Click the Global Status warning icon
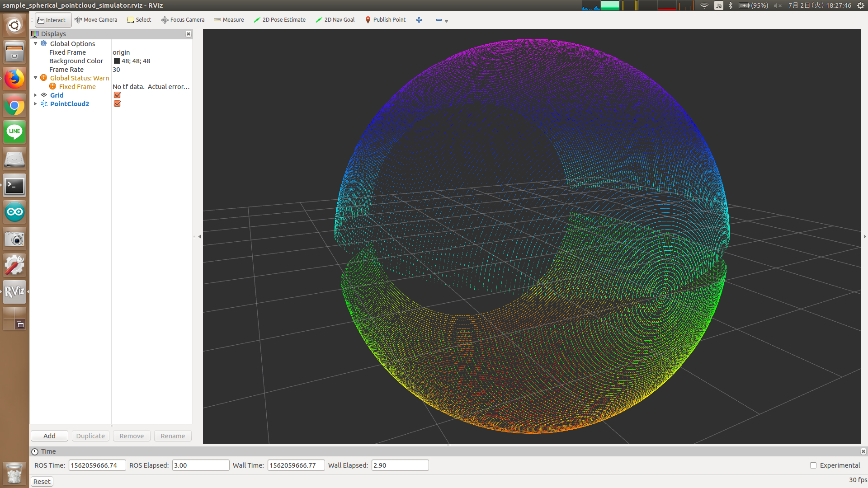The image size is (868, 488). pos(44,78)
